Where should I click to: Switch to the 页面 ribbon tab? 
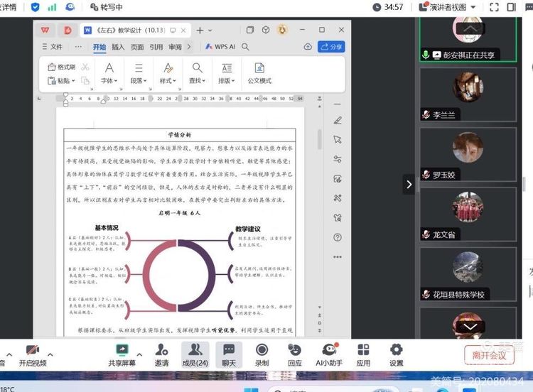[x=137, y=47]
